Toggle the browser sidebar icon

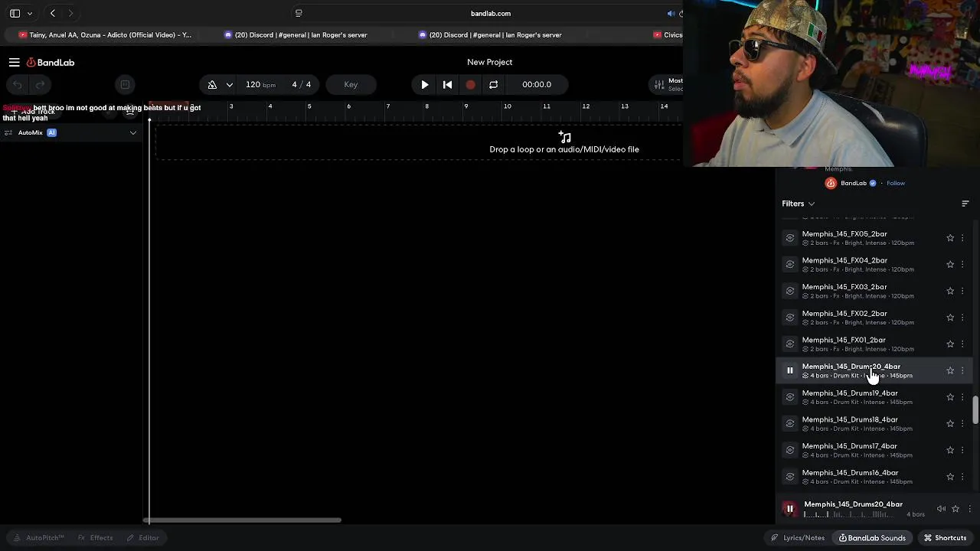coord(15,14)
